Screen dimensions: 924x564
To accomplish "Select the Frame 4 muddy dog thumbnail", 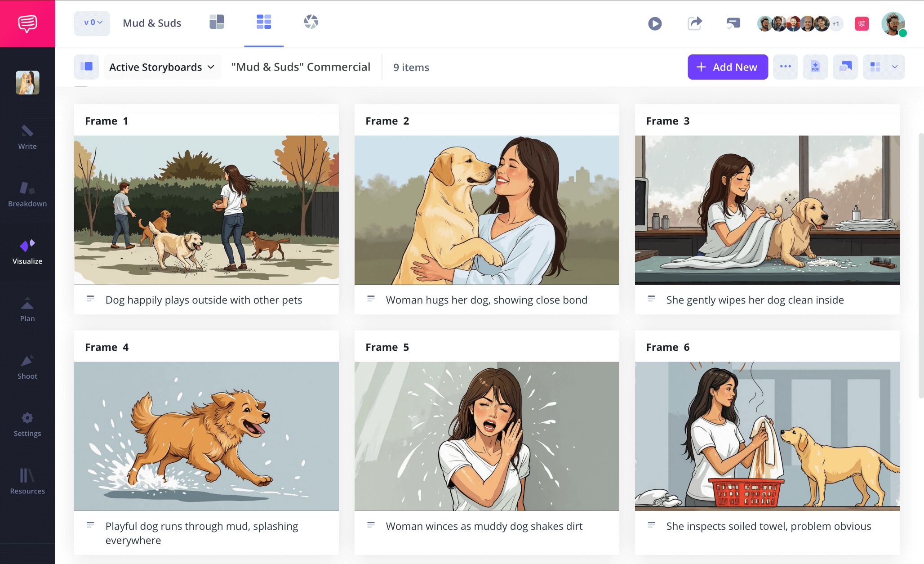I will 206,436.
